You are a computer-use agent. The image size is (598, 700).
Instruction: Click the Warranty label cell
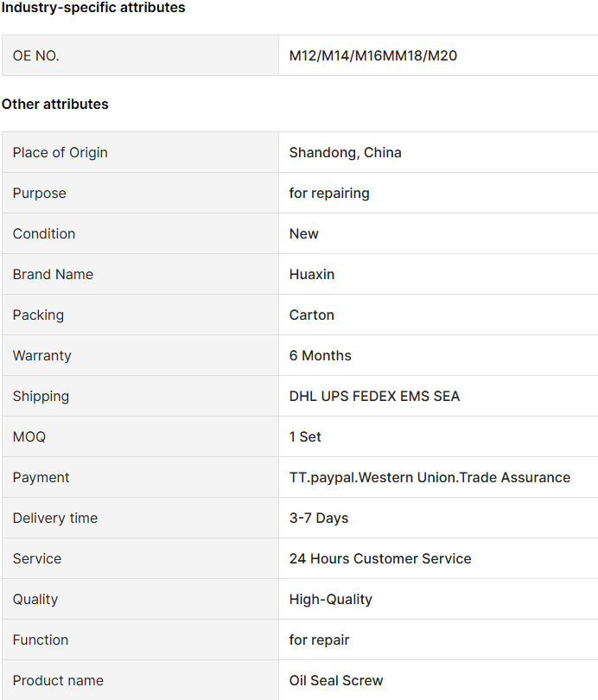(141, 355)
